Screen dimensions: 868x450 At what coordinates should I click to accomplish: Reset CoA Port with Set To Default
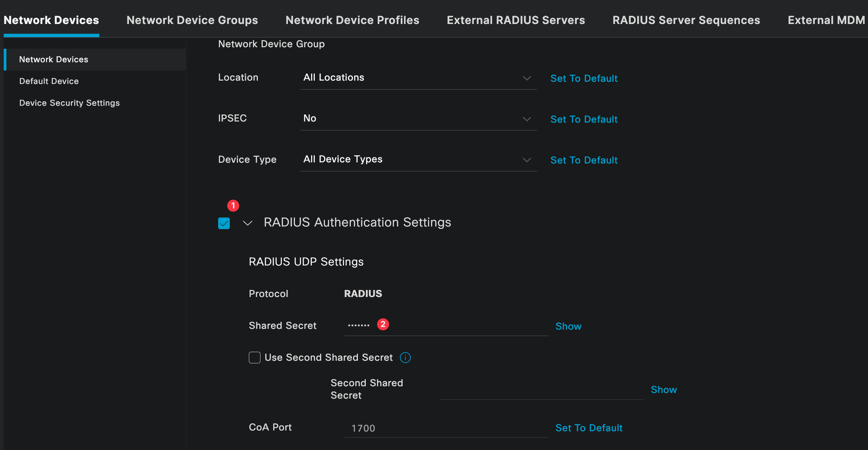[589, 428]
